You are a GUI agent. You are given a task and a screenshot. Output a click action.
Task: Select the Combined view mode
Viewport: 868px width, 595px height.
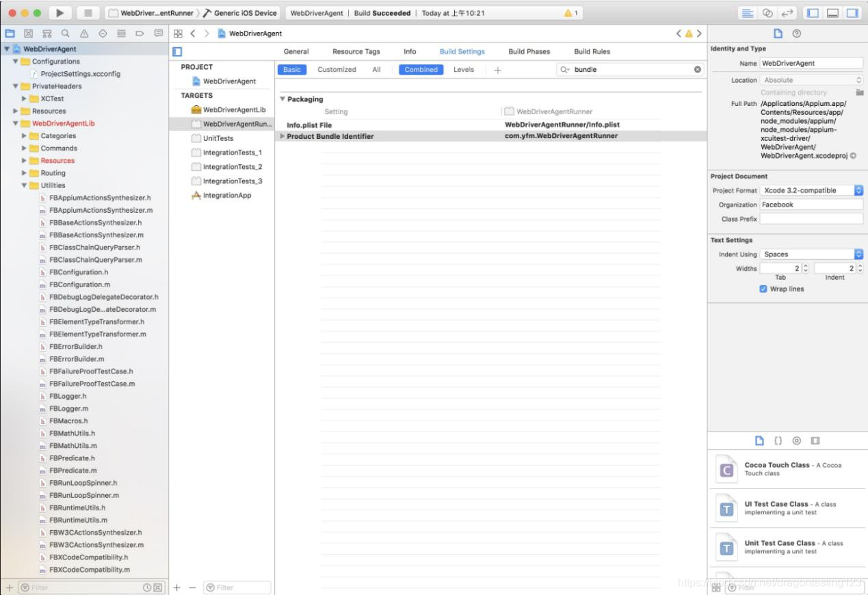[421, 69]
